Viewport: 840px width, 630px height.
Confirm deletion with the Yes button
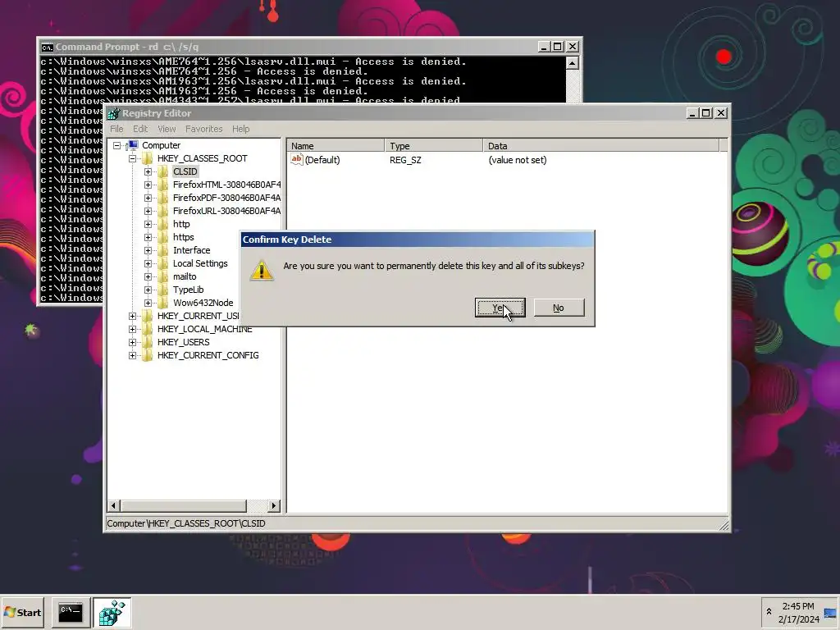(500, 308)
